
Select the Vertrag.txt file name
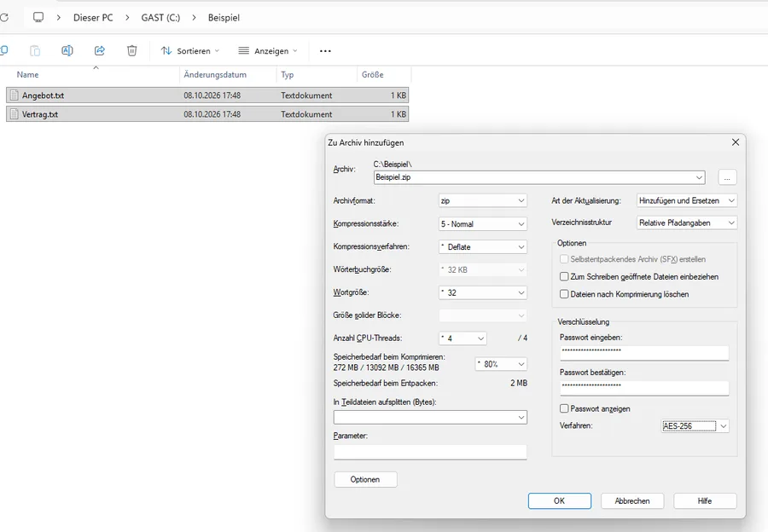(x=40, y=114)
